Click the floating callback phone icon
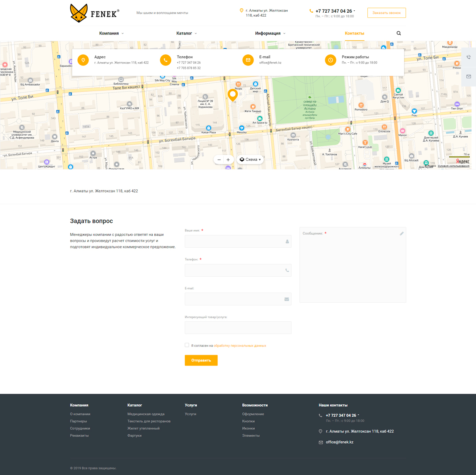Viewport: 476px width, 475px height. pos(468,57)
